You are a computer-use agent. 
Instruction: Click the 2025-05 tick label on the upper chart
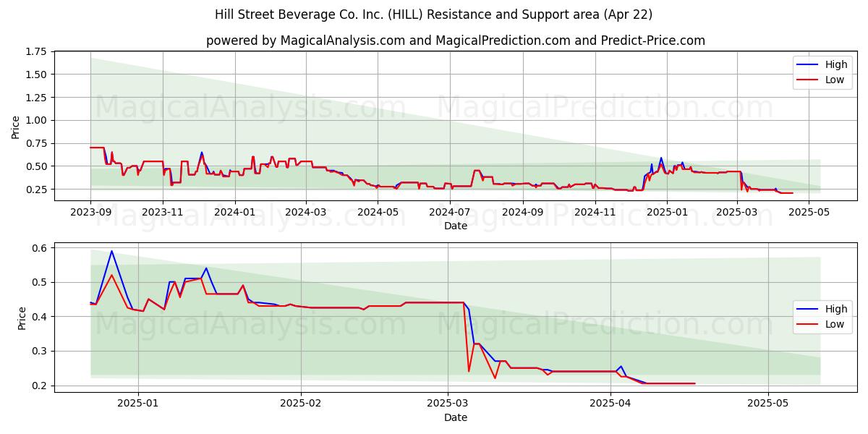(809, 212)
